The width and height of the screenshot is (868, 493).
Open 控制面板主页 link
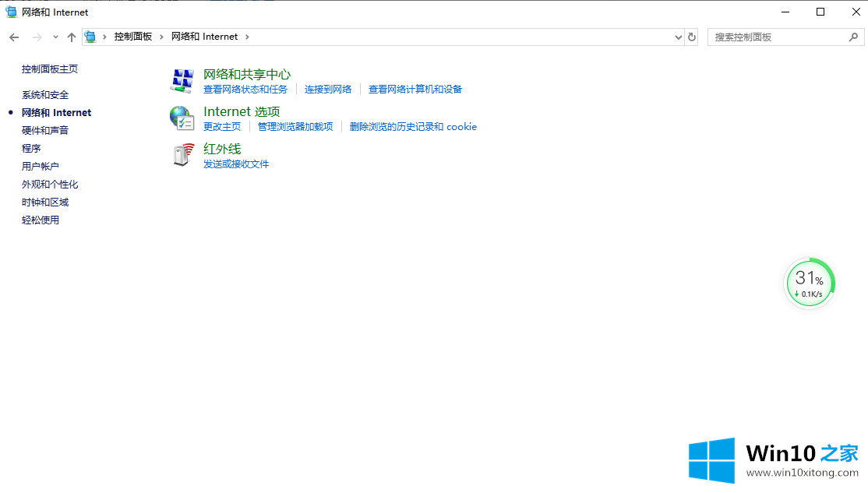[50, 69]
